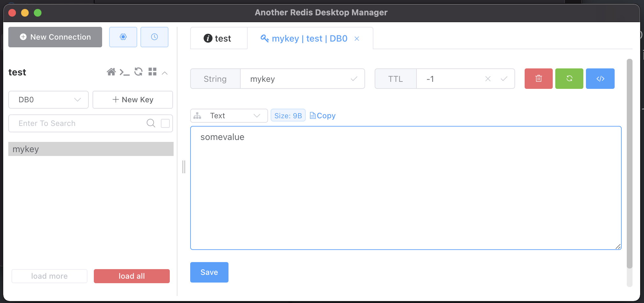The height and width of the screenshot is (303, 644).
Task: Refresh the test connection in sidebar
Action: point(139,72)
